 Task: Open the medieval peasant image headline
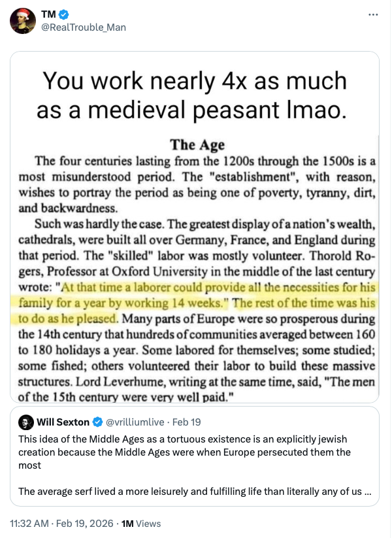click(x=195, y=95)
